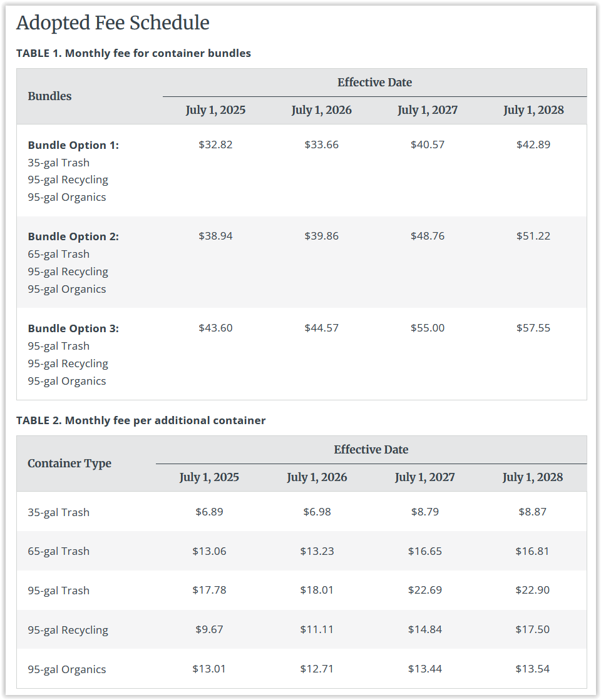The image size is (601, 700).
Task: Click the Bundles column header
Action: tap(49, 96)
